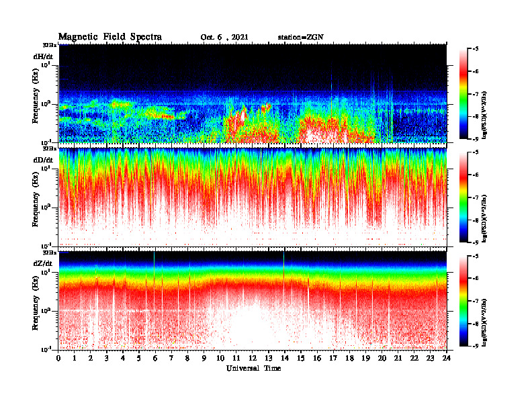Viewport: 532px width, 411px height.
Task: Click the "21" hour tick label
Action: (398, 358)
